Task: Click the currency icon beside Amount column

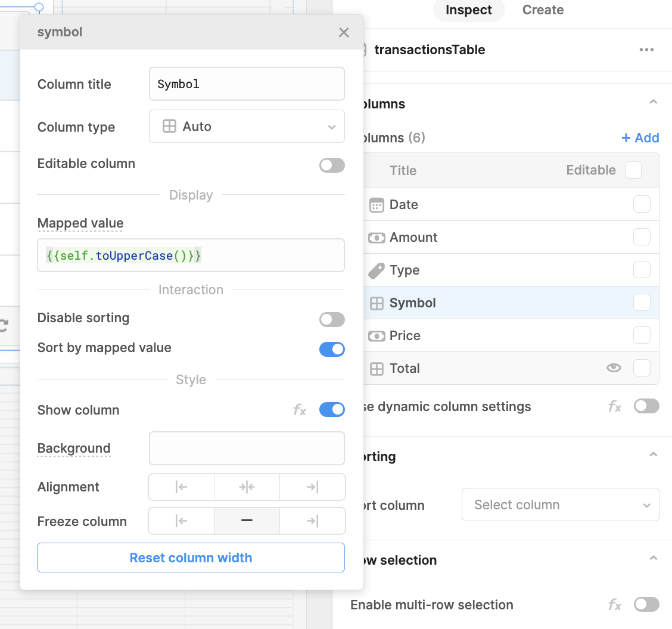Action: (377, 238)
